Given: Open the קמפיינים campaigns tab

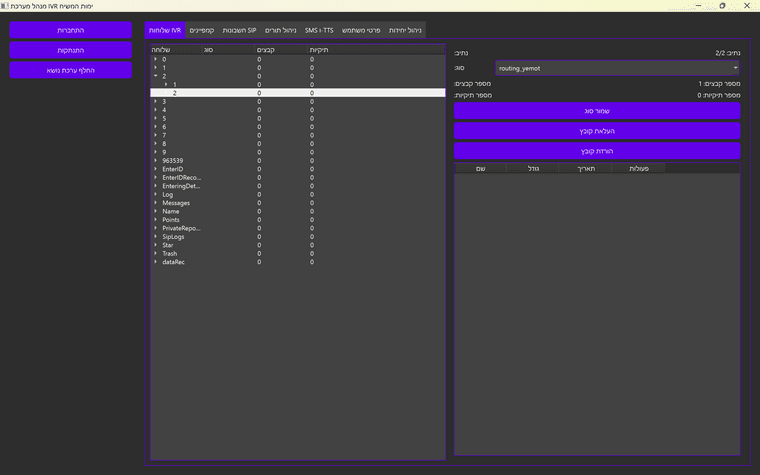Looking at the screenshot, I should 202,30.
